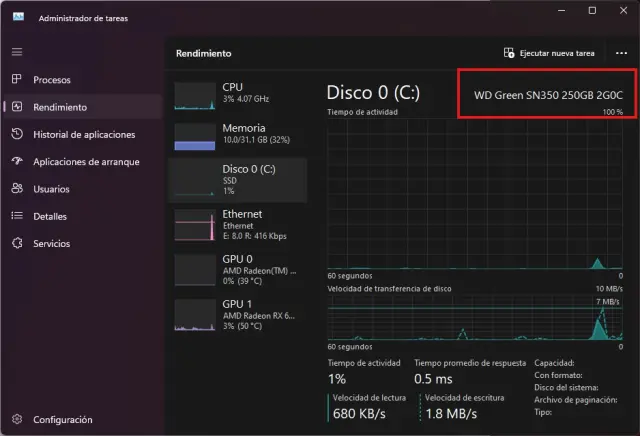Open Historial de aplicaciones icon
Viewport: 640px width, 436px height.
pyautogui.click(x=16, y=134)
